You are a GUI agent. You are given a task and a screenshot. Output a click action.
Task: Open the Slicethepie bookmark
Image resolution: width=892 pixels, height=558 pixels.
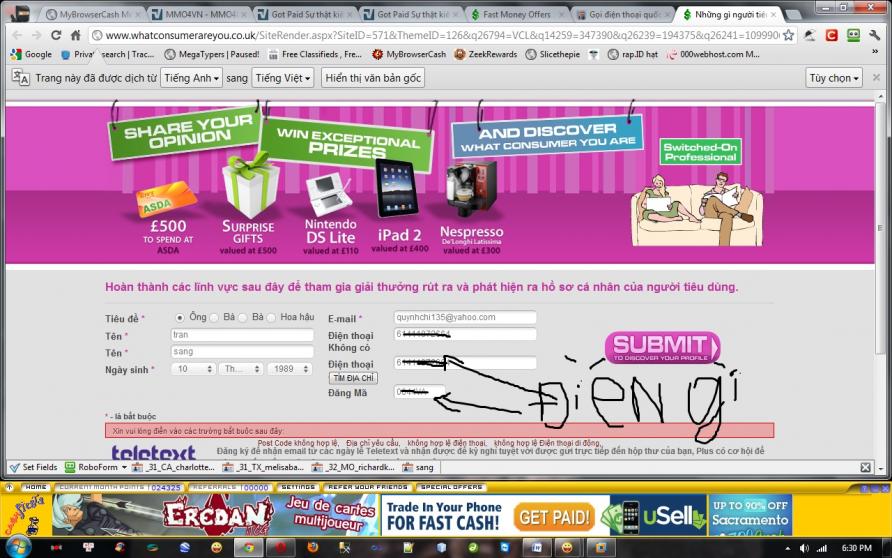tap(552, 55)
